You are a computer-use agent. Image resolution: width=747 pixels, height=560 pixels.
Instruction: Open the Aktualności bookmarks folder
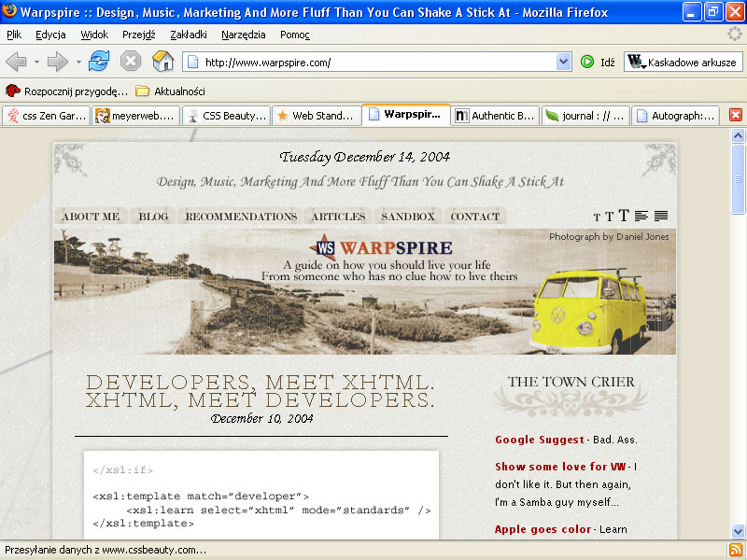point(170,91)
